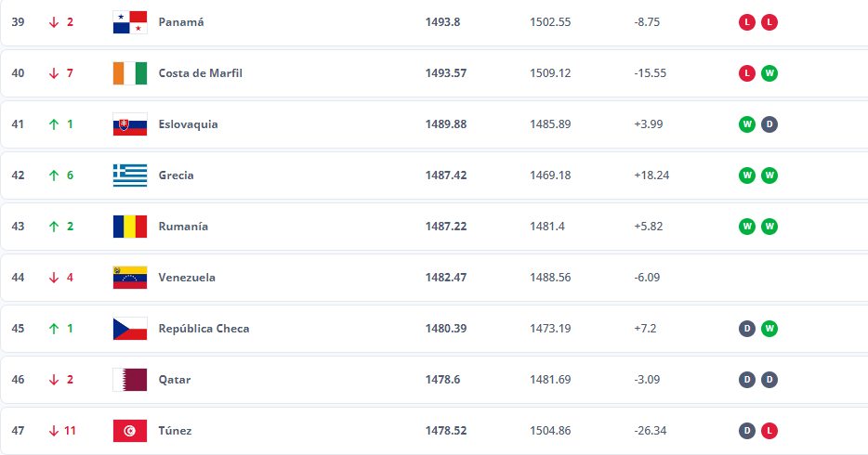This screenshot has height=455, width=868.
Task: Open the Venezuela team name
Action: pos(187,278)
